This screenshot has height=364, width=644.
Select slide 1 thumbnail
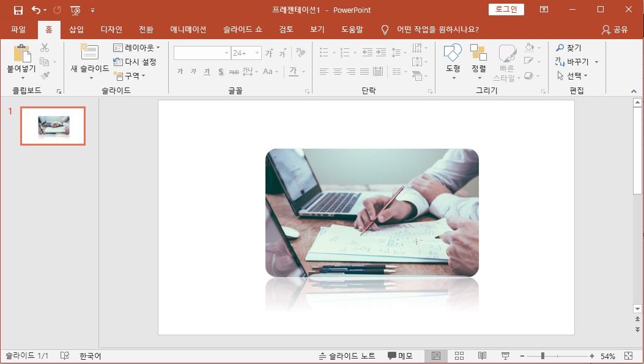(53, 126)
